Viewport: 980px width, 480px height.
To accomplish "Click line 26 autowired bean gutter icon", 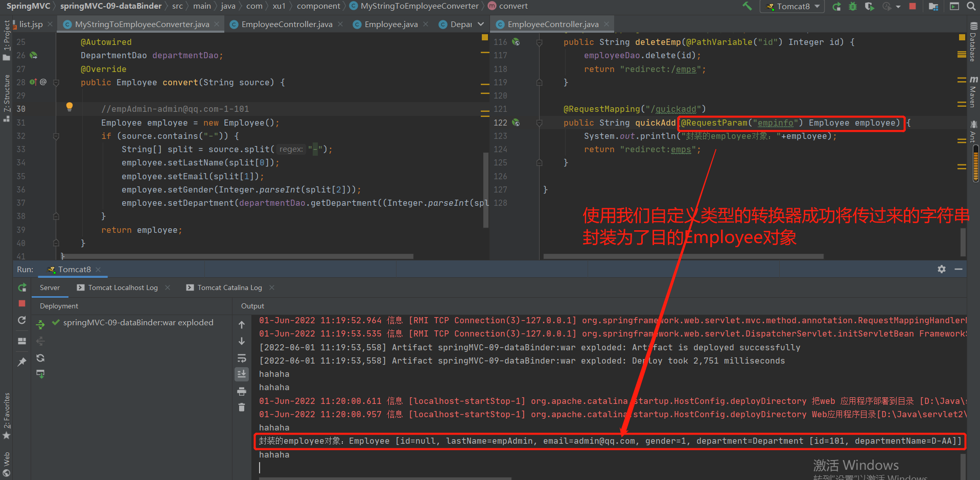I will point(34,55).
